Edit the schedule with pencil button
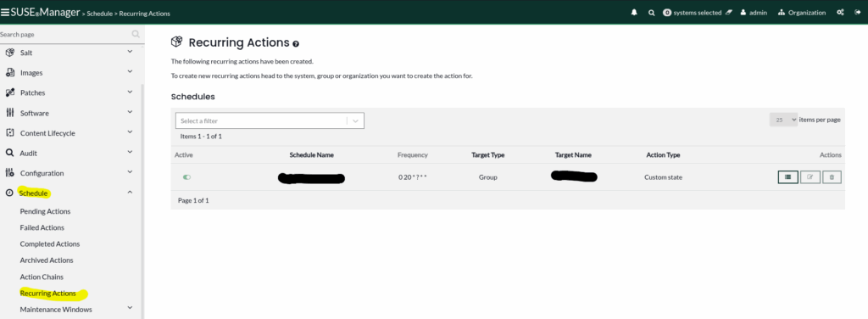868x319 pixels. 810,177
